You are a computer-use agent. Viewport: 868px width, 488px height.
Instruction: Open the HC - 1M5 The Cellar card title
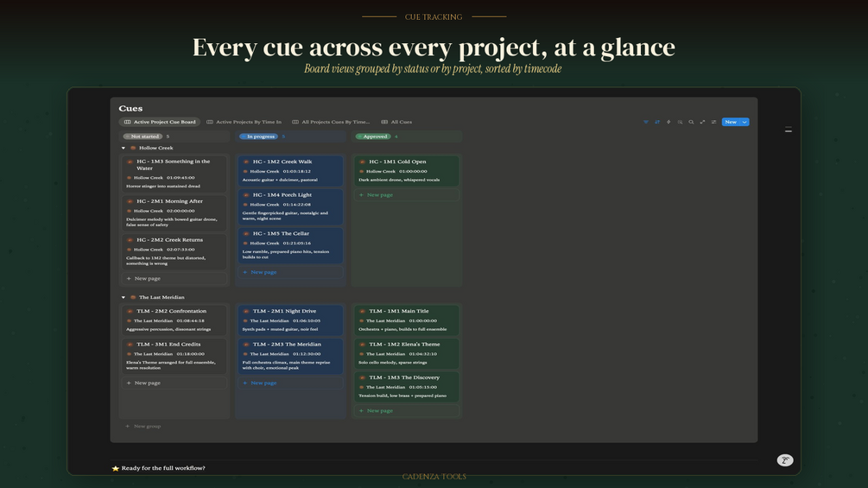(x=282, y=233)
